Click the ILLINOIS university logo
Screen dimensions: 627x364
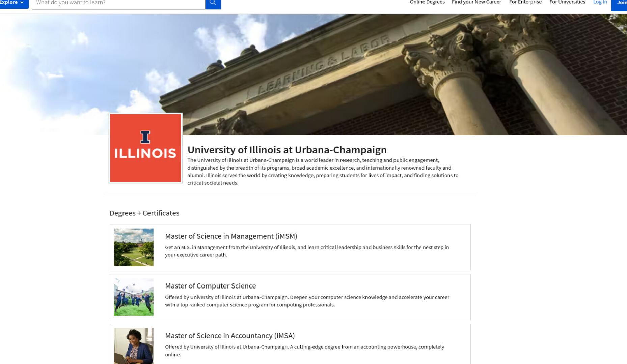(145, 148)
